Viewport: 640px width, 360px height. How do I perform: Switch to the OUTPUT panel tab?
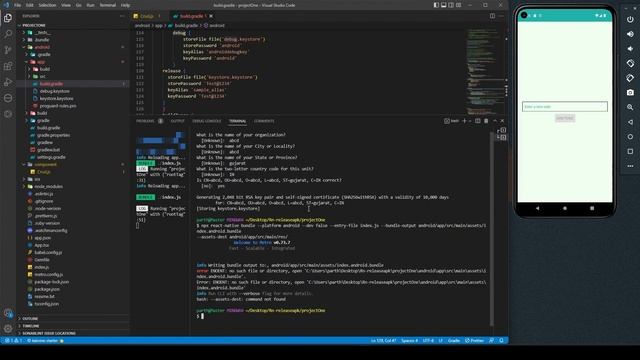point(178,121)
